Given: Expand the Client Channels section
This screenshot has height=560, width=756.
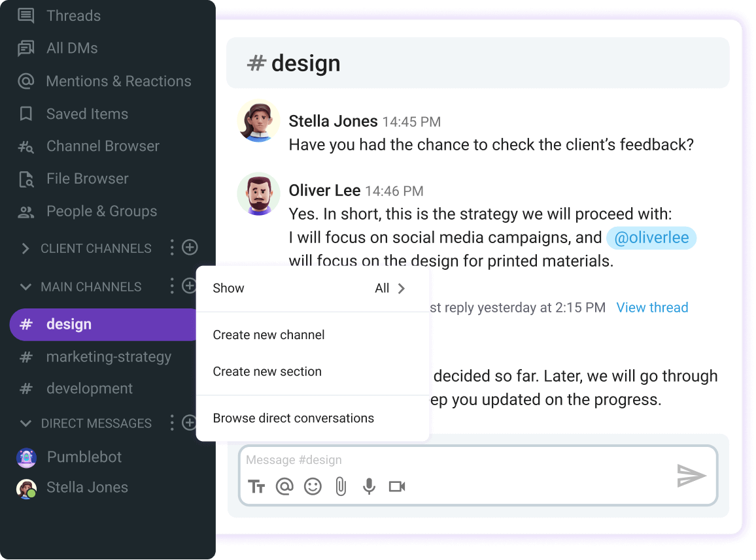Looking at the screenshot, I should click(26, 248).
